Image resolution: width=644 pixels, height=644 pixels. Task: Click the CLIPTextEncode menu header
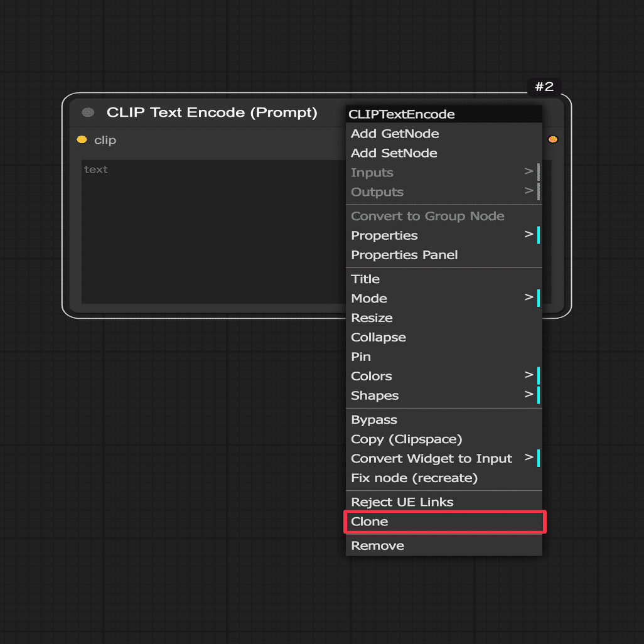pyautogui.click(x=444, y=114)
